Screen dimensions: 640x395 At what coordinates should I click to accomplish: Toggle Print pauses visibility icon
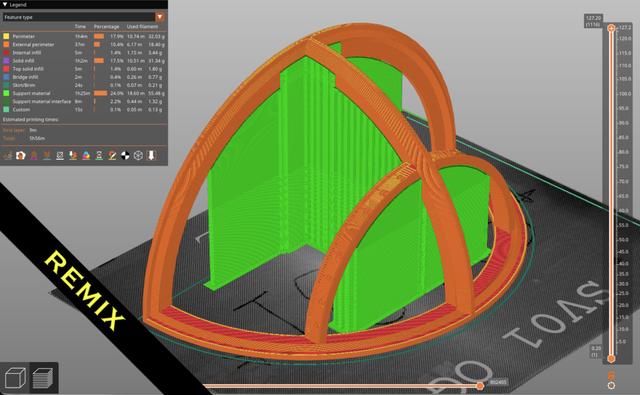point(99,155)
